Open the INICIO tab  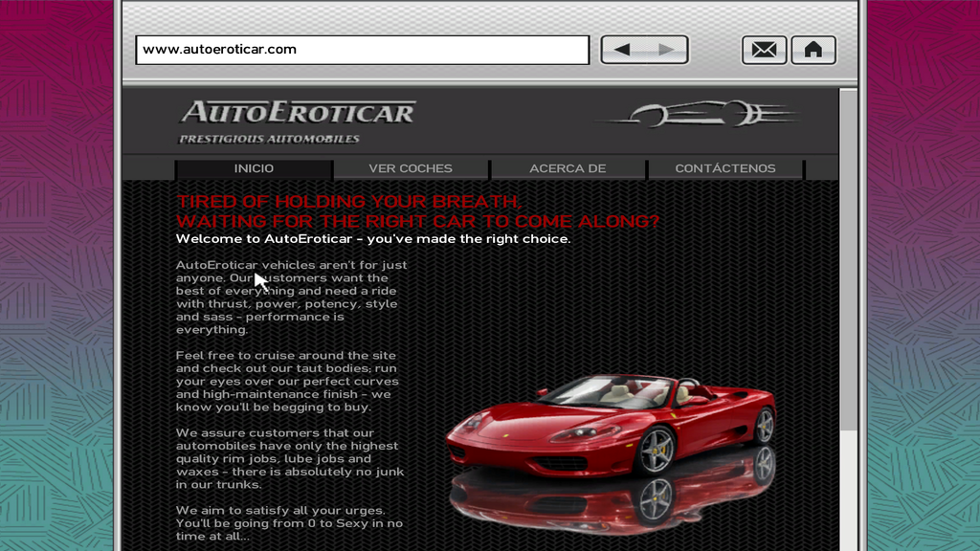pos(254,168)
